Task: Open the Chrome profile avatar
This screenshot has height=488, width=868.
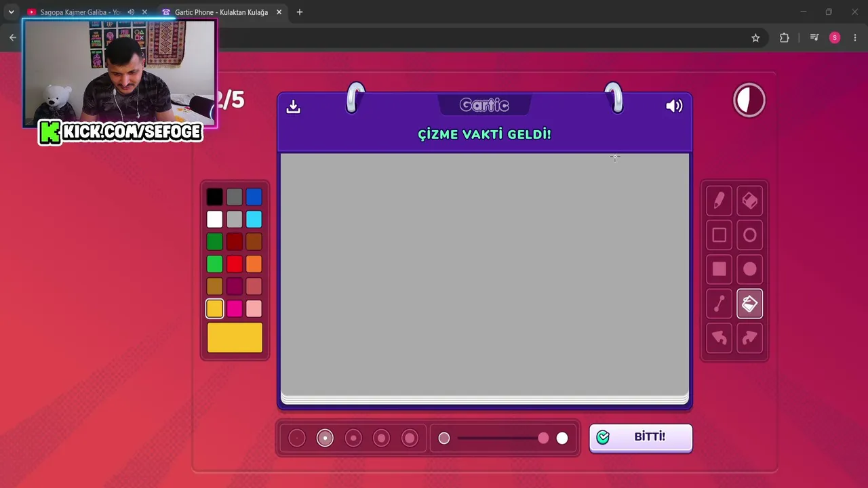Action: pyautogui.click(x=835, y=38)
